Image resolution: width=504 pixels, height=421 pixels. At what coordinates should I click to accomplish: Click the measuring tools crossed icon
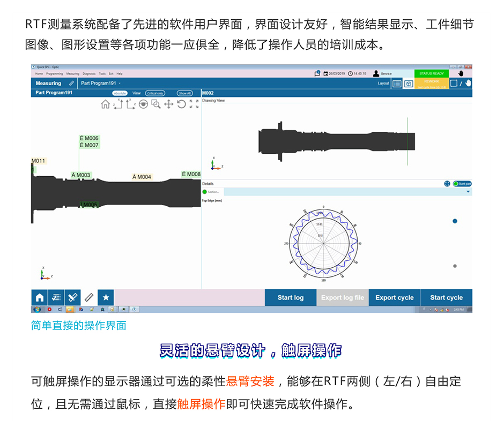point(72,298)
